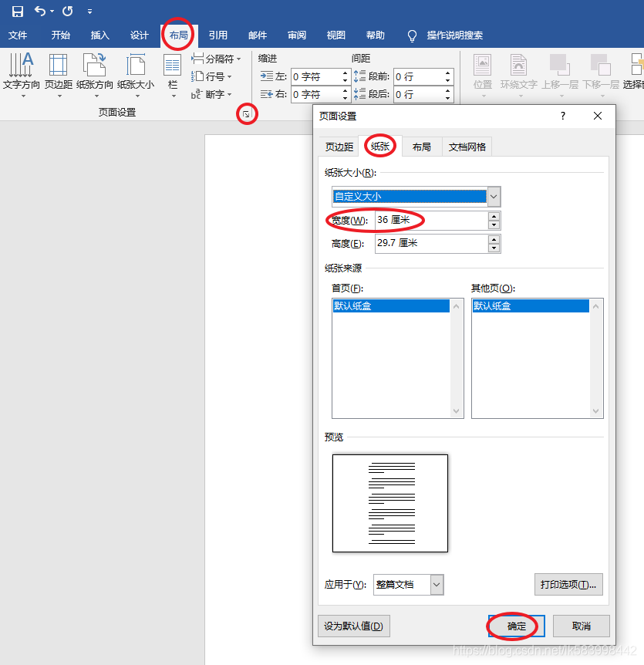The height and width of the screenshot is (665, 644).
Task: Select default tray in First Page list
Action: 391,305
